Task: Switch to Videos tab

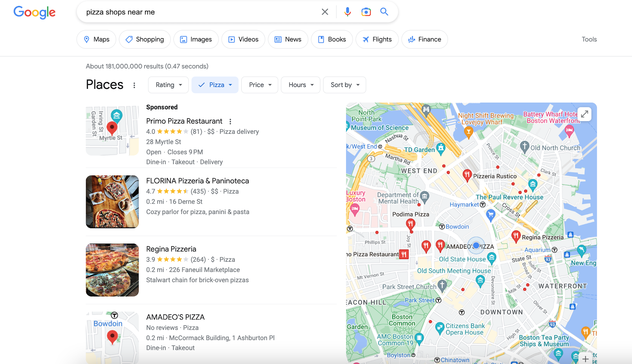Action: click(243, 39)
